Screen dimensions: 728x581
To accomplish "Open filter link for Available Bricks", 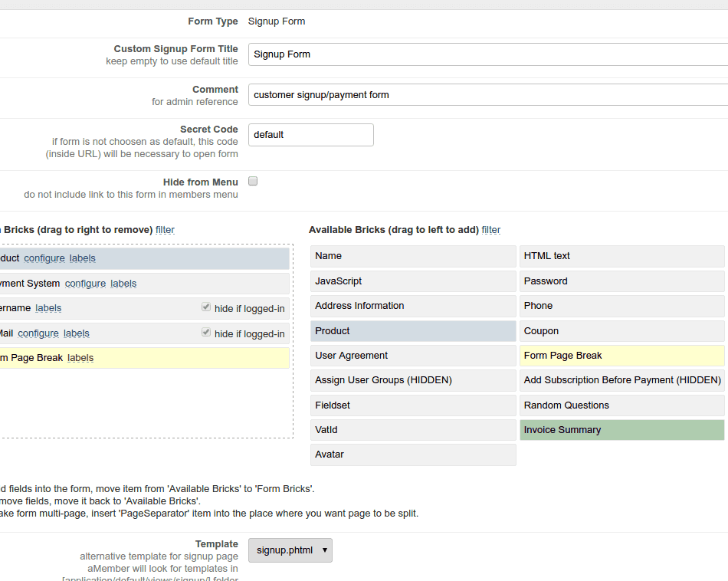I will (x=490, y=230).
